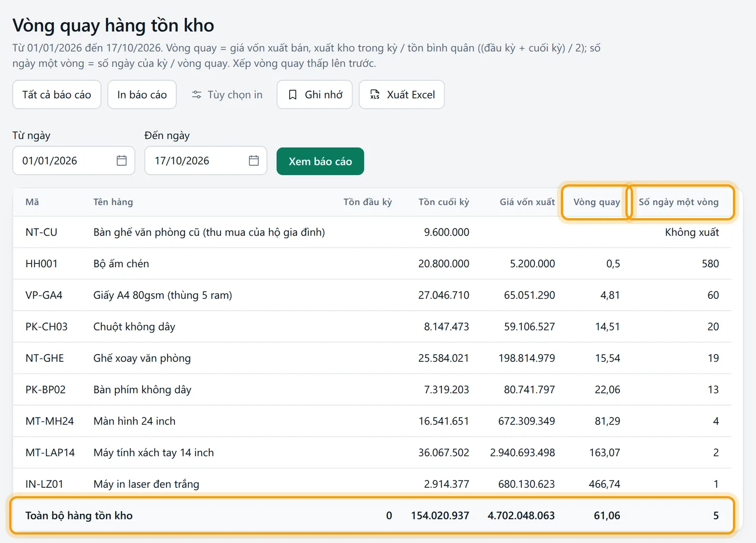Screen dimensions: 756x543
Task: Click the Toàn bộ hàng tồn kho total label
Action: 79,516
